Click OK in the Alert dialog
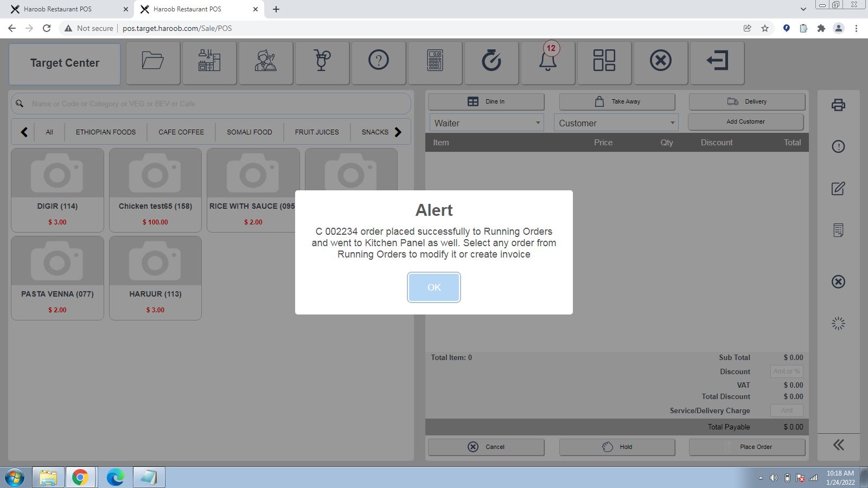 (434, 287)
